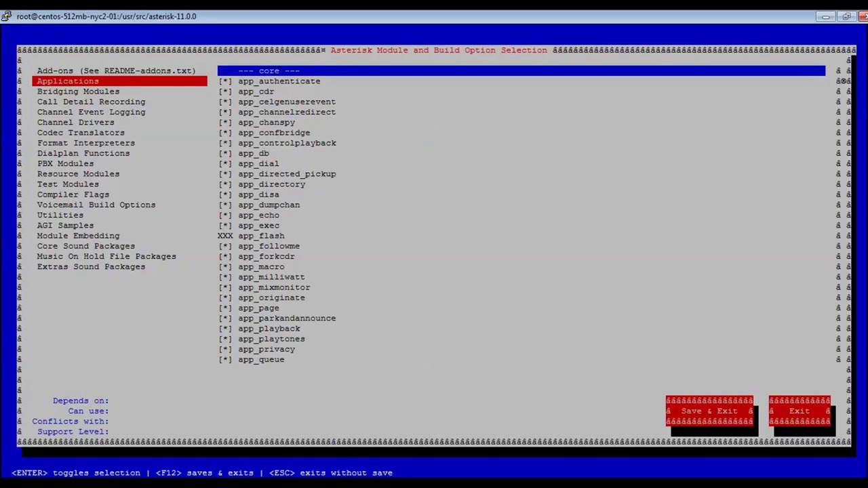Toggle the app_authenticate checkbox

(225, 81)
